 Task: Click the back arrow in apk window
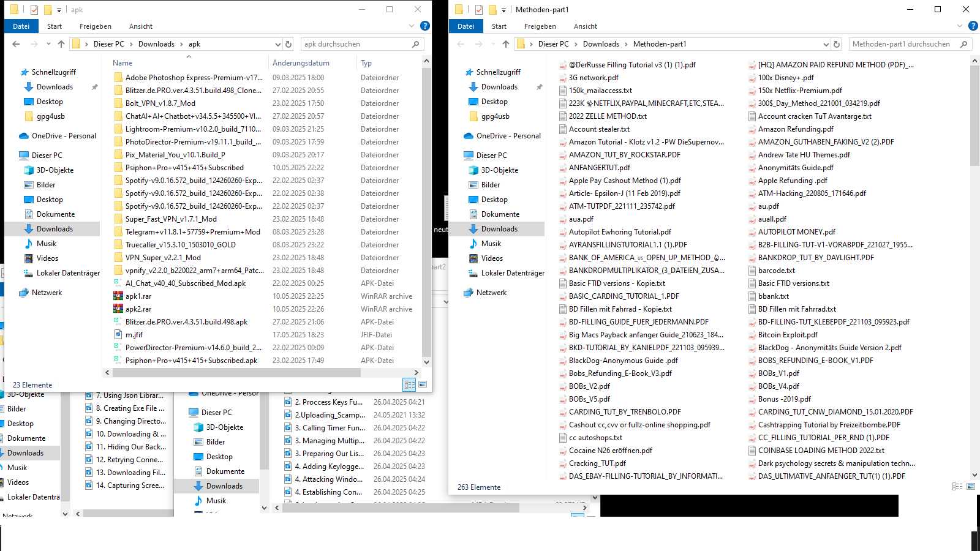coord(16,44)
